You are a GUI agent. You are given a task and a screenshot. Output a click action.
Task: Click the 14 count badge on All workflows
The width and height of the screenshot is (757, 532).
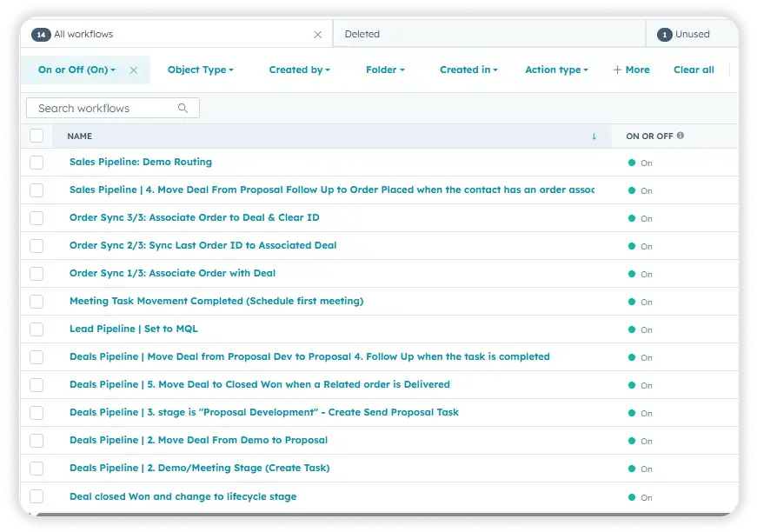[41, 34]
